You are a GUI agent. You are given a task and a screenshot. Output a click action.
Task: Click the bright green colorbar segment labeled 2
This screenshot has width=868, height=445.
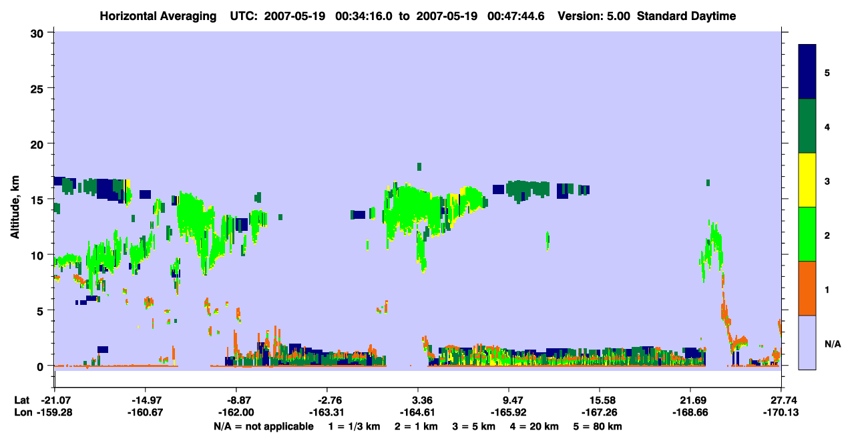[808, 234]
